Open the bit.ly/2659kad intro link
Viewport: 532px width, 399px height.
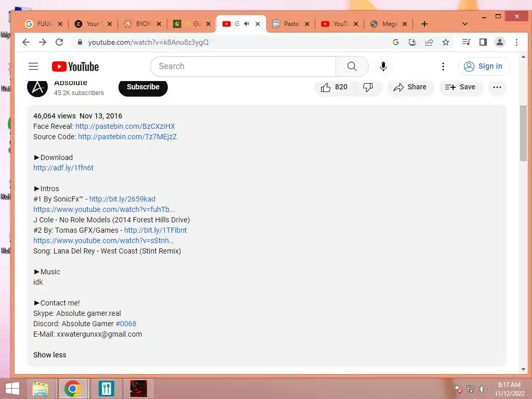click(122, 199)
